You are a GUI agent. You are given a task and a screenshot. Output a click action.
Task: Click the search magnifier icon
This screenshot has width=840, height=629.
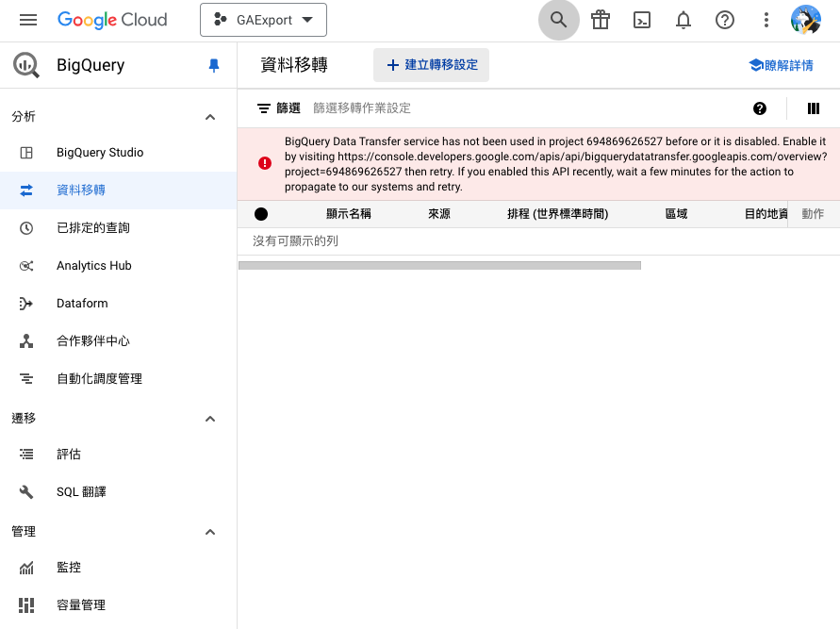(559, 21)
